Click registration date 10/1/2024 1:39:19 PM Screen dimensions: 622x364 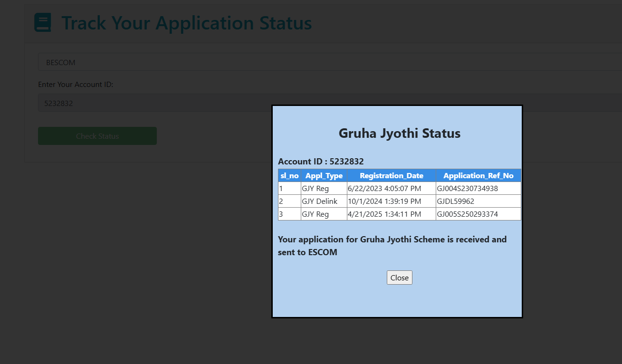point(384,201)
